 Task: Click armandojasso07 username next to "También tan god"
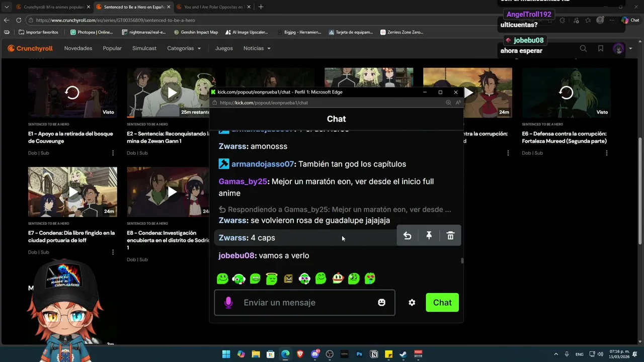click(263, 164)
